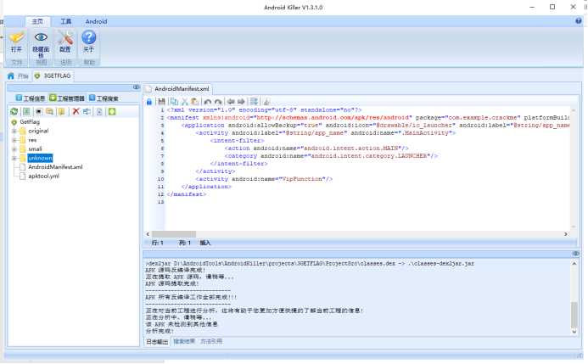Viewport: 588px width, 364px height.
Task: Click the save icon in editor toolbar
Action: coord(161,102)
